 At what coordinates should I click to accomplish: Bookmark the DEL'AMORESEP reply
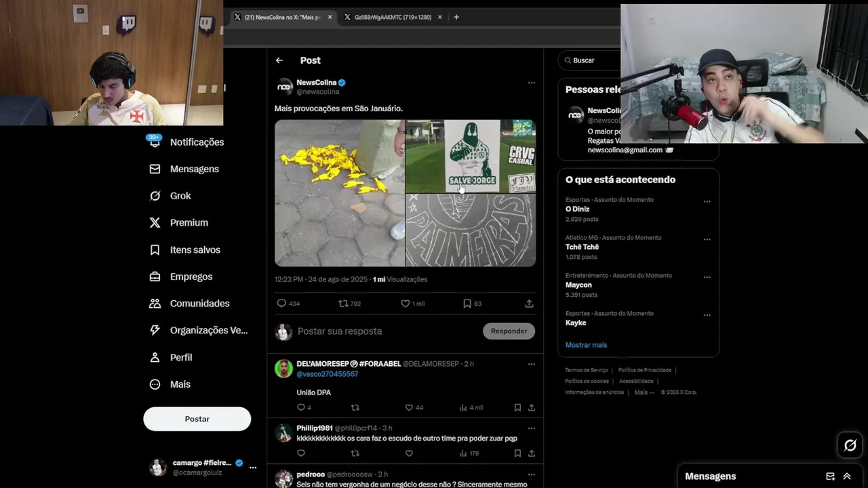pos(517,407)
